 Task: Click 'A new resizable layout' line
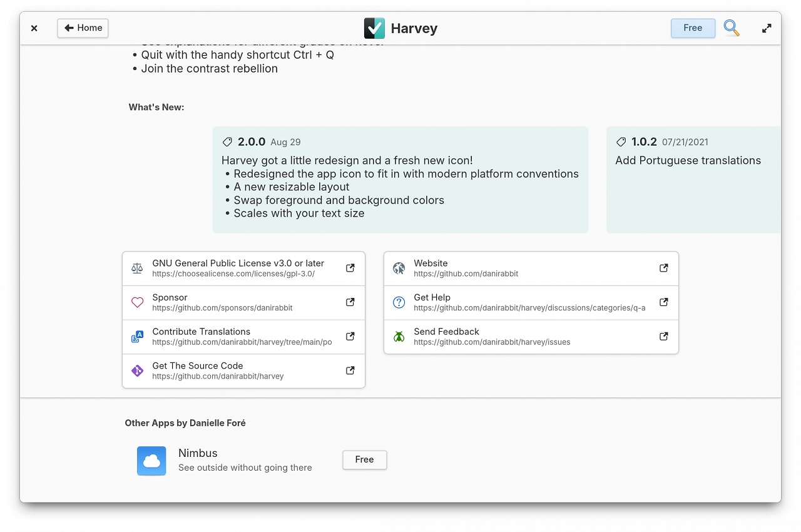(292, 187)
